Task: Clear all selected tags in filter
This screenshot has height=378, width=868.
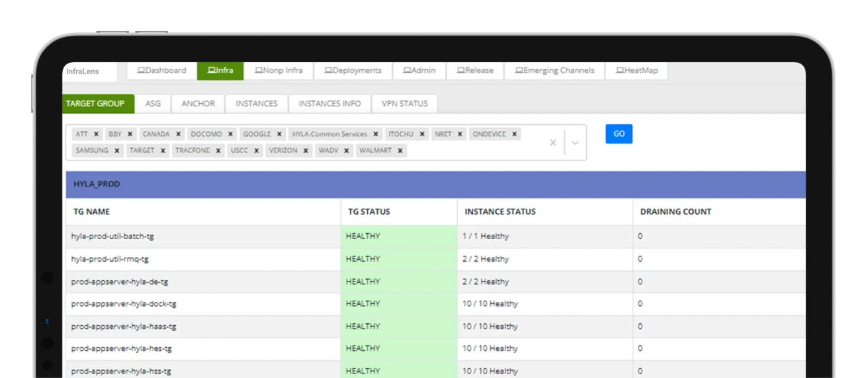Action: coord(553,143)
